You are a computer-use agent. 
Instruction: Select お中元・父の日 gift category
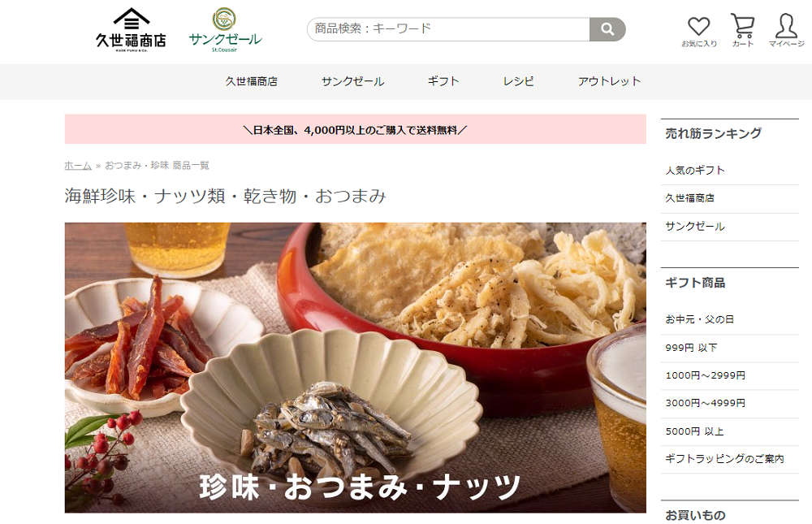699,319
